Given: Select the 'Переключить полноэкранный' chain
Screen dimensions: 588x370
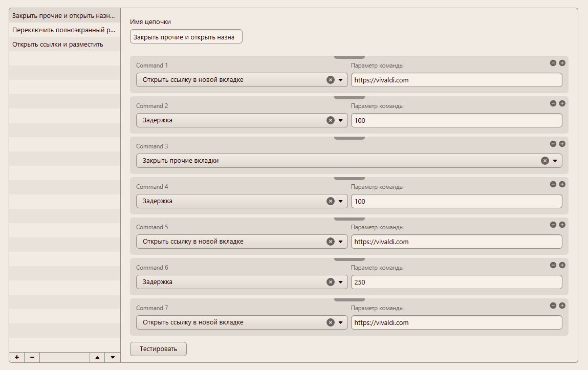Looking at the screenshot, I should click(64, 30).
